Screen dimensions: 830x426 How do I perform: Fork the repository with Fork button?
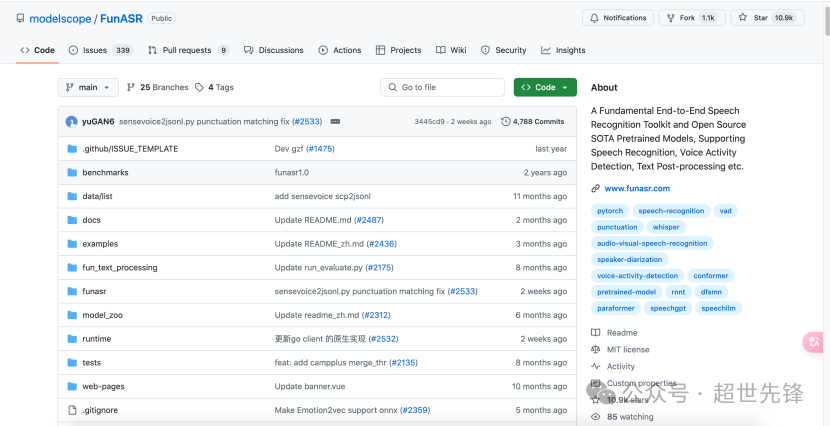point(692,17)
